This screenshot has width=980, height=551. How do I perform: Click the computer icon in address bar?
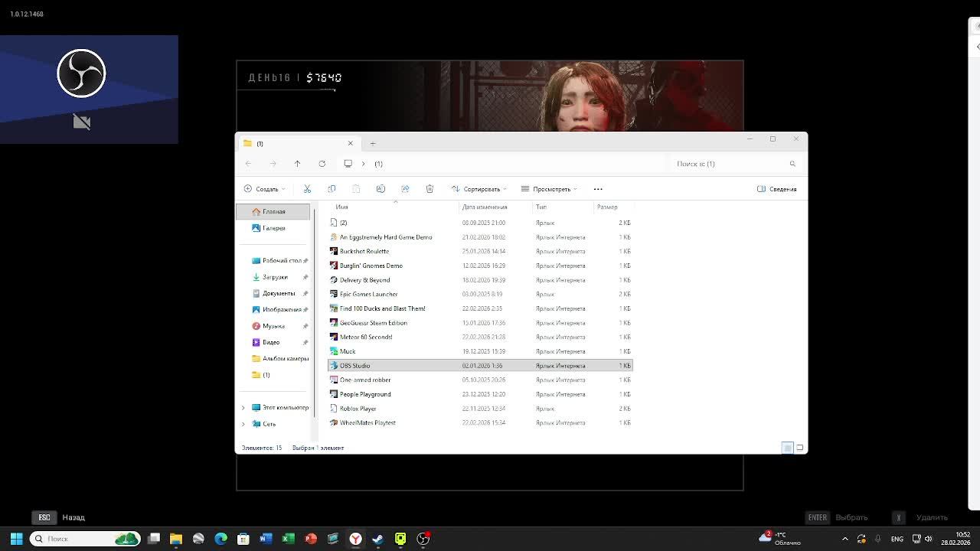pyautogui.click(x=348, y=164)
